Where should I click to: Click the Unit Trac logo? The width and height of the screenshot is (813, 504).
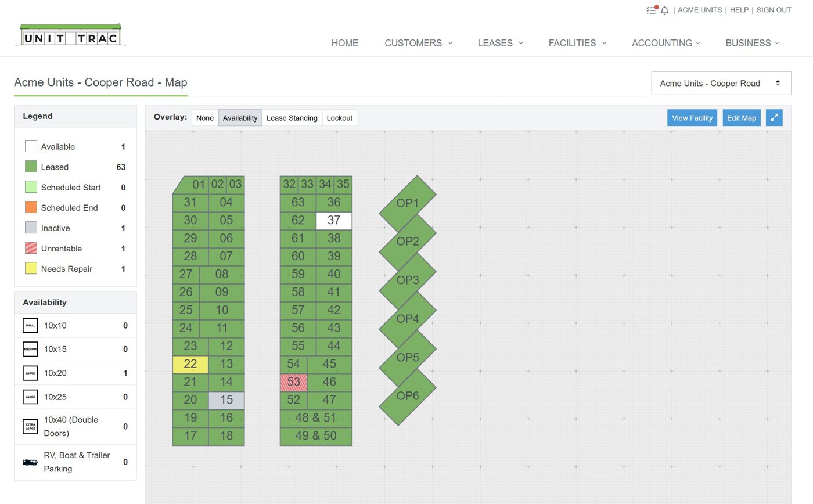click(70, 35)
